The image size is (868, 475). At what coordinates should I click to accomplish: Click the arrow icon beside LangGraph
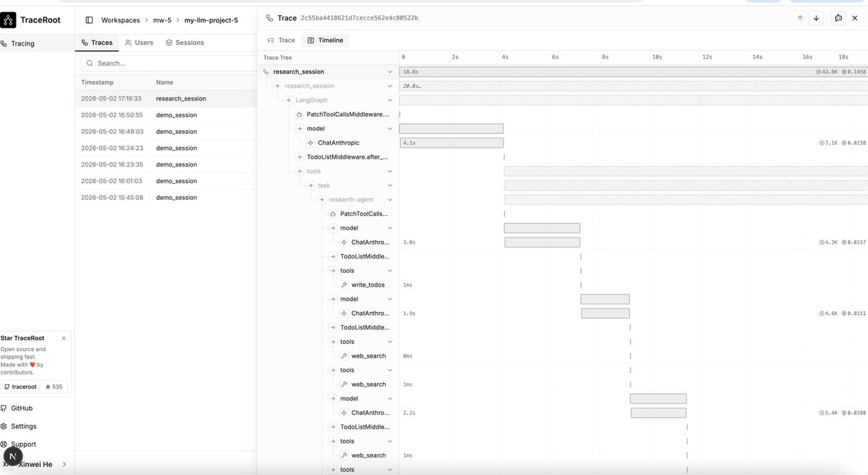tap(289, 100)
